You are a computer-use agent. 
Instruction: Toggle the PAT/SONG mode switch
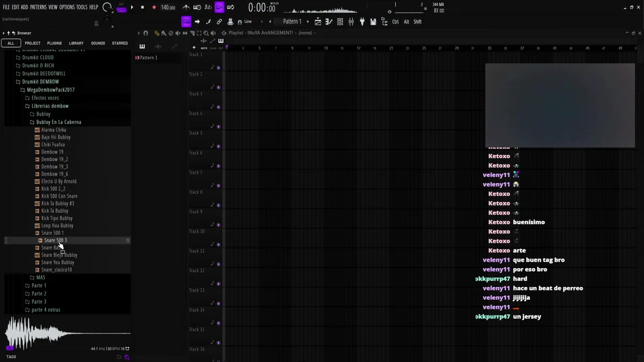(x=121, y=7)
